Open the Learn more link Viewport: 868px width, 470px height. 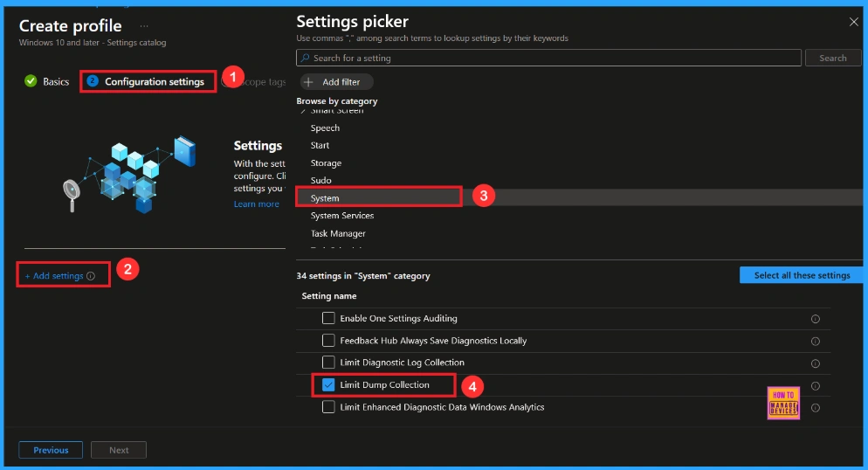point(257,204)
